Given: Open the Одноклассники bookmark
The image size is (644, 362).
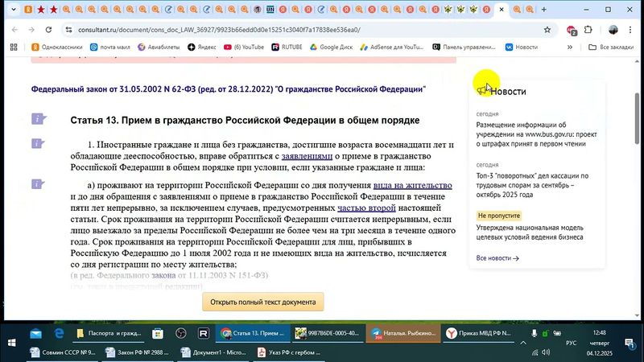Looking at the screenshot, I should (x=56, y=47).
